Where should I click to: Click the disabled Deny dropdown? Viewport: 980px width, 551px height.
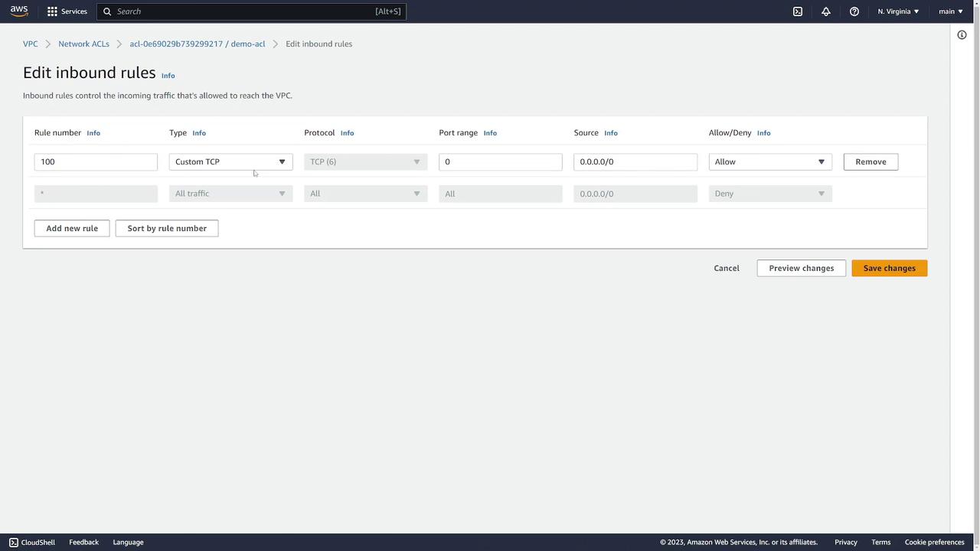[770, 194]
